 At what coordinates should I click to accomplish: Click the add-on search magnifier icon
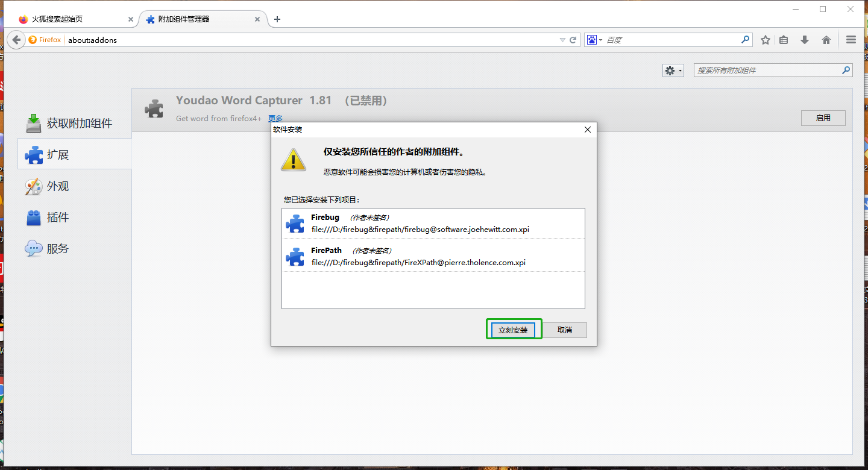pos(846,70)
